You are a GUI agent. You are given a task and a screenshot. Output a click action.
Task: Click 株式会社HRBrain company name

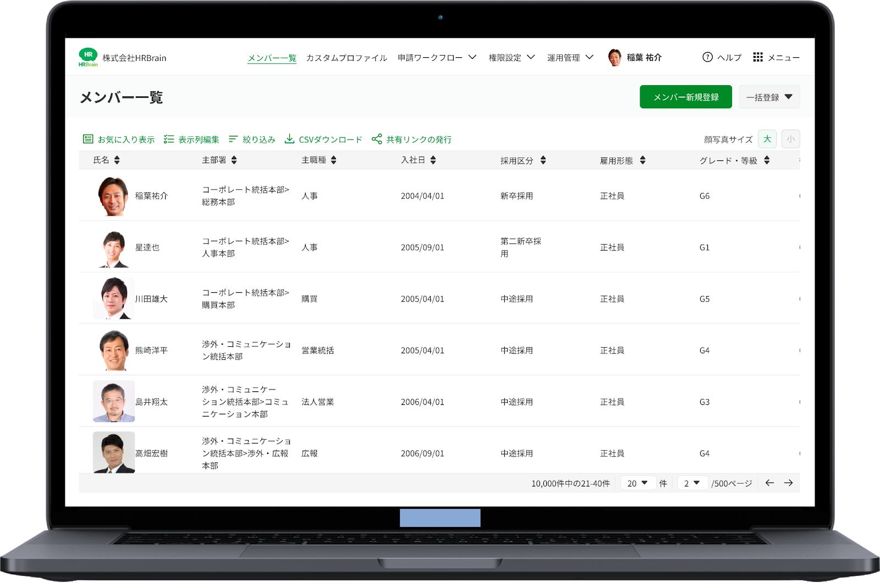(134, 58)
